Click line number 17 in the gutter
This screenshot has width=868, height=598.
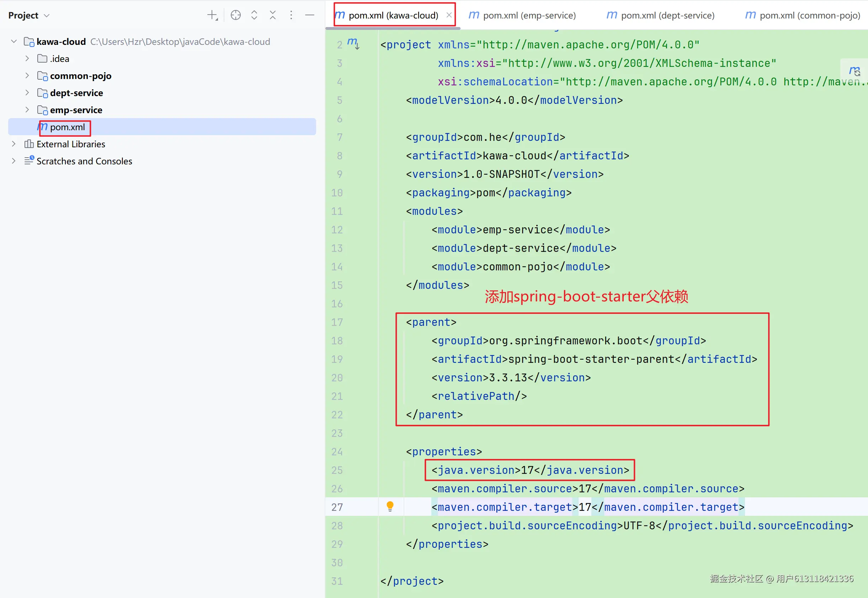point(337,322)
